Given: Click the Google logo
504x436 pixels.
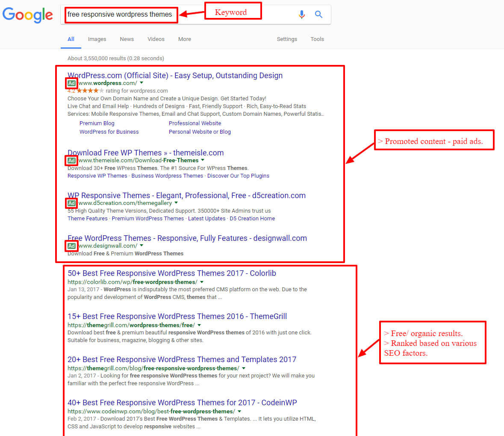Looking at the screenshot, I should tap(27, 15).
